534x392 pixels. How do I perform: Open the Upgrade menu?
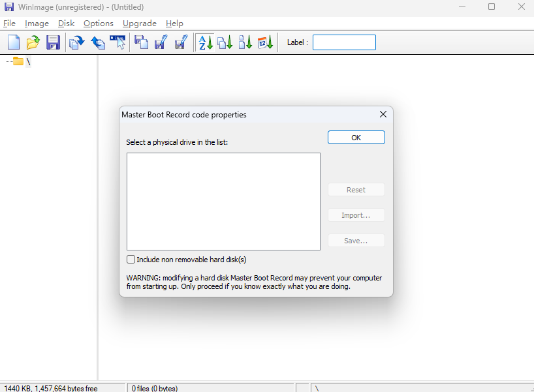point(139,23)
